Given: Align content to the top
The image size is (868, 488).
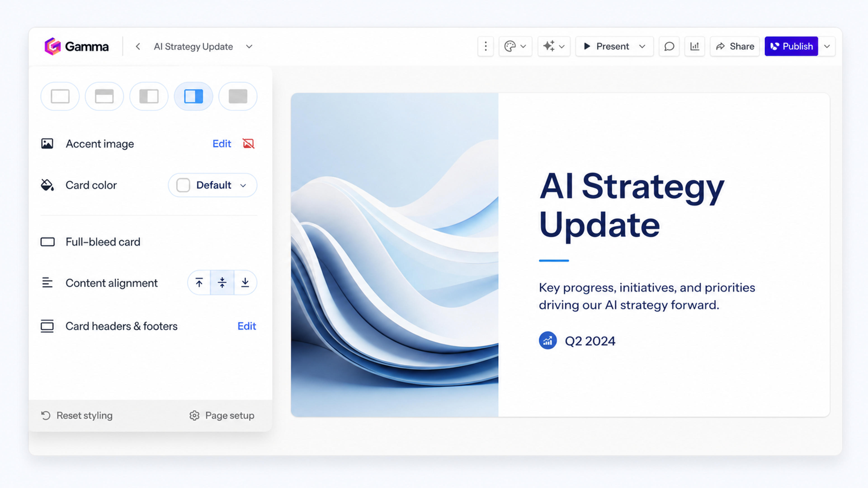Looking at the screenshot, I should (199, 283).
